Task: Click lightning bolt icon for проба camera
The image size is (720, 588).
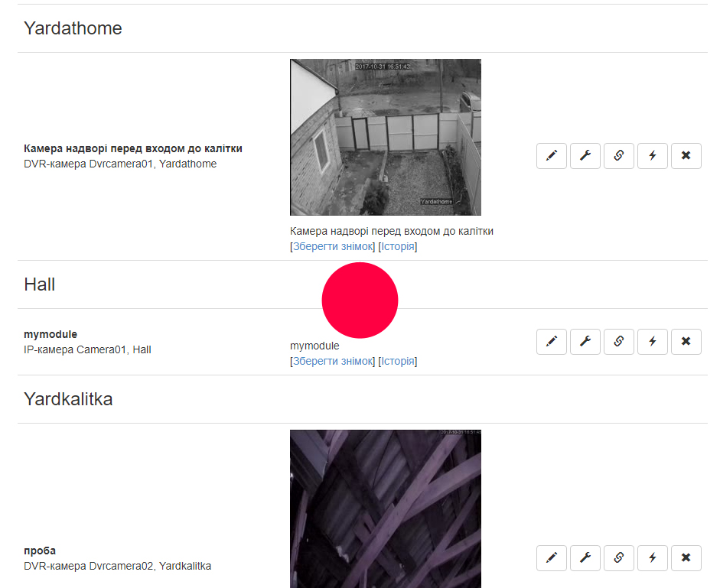Action: click(653, 557)
